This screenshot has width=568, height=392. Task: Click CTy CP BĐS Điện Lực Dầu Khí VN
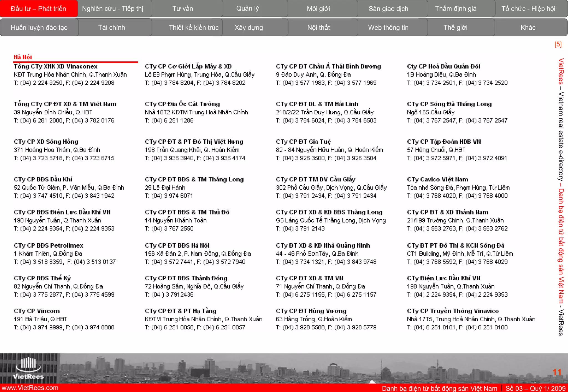tap(62, 212)
